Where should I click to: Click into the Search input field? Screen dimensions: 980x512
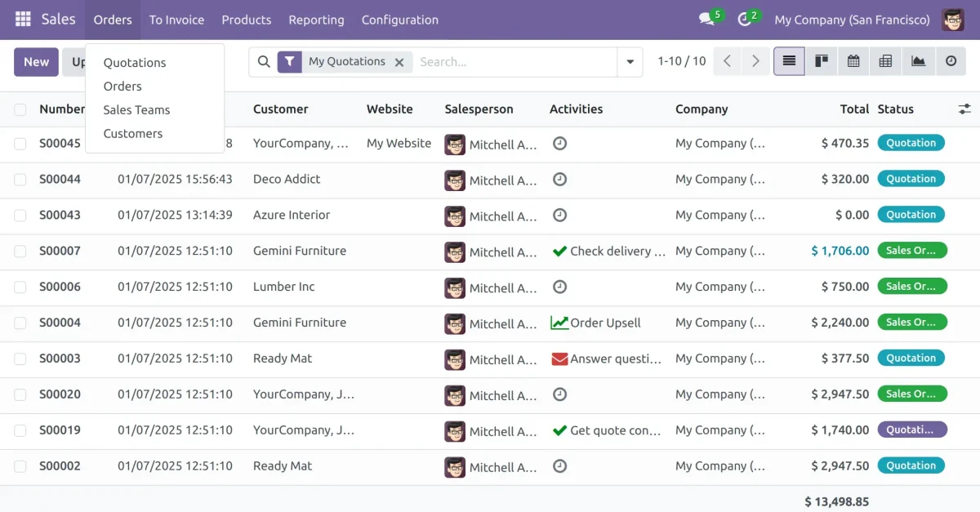click(x=514, y=62)
